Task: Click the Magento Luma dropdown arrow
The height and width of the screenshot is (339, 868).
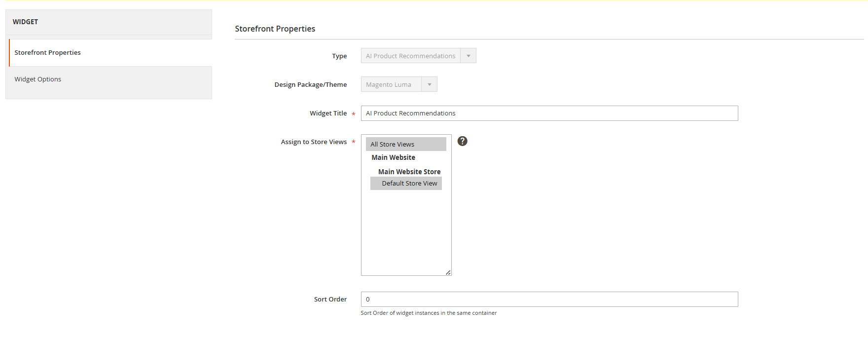Action: point(430,84)
